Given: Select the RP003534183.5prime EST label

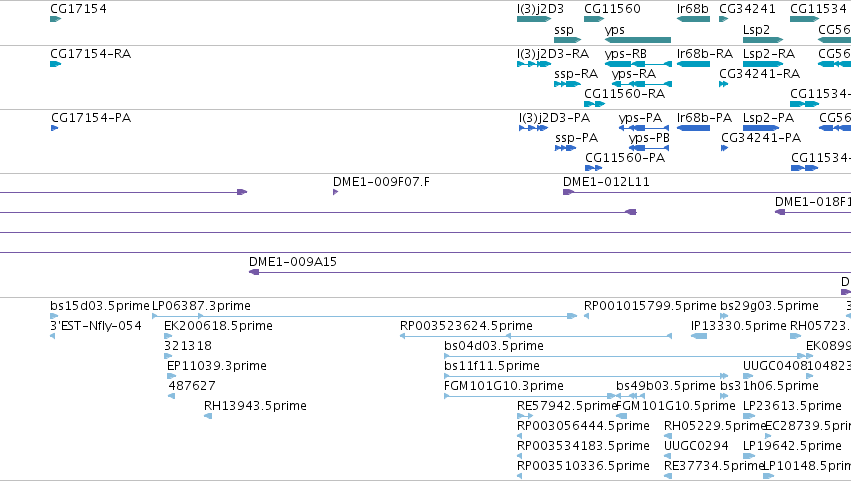Looking at the screenshot, I should tap(583, 446).
